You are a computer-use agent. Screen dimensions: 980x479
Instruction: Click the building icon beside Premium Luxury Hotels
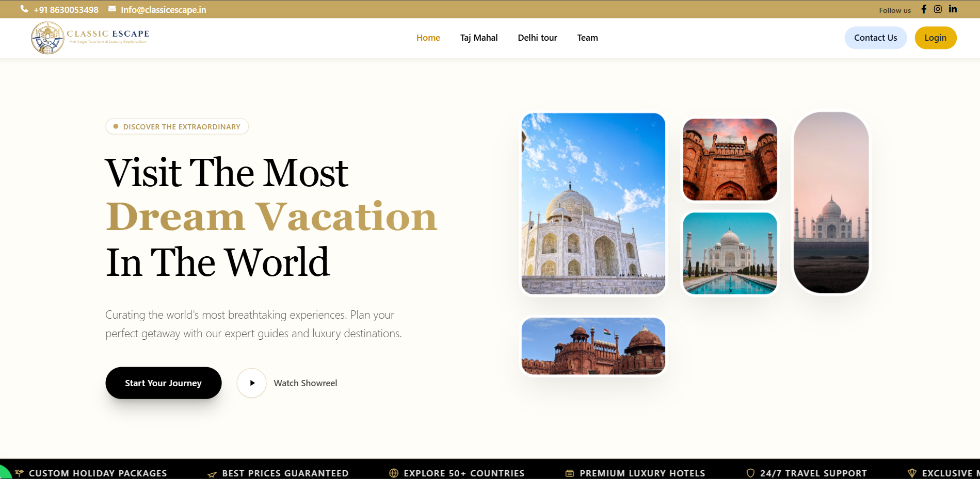tap(569, 473)
